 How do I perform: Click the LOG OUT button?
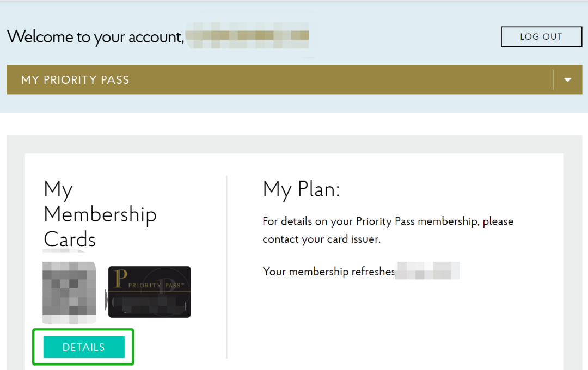(541, 36)
